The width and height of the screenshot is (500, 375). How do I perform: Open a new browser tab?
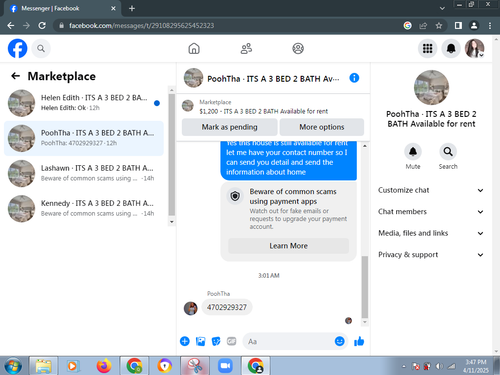132,8
